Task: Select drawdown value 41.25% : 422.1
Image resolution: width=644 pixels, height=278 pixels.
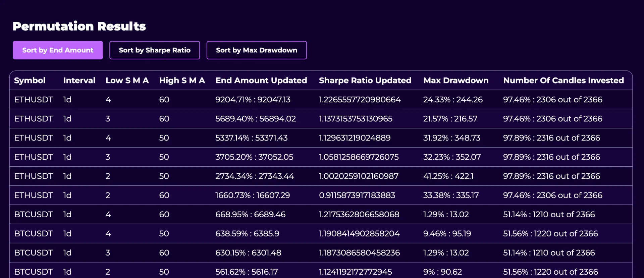Action: [448, 176]
